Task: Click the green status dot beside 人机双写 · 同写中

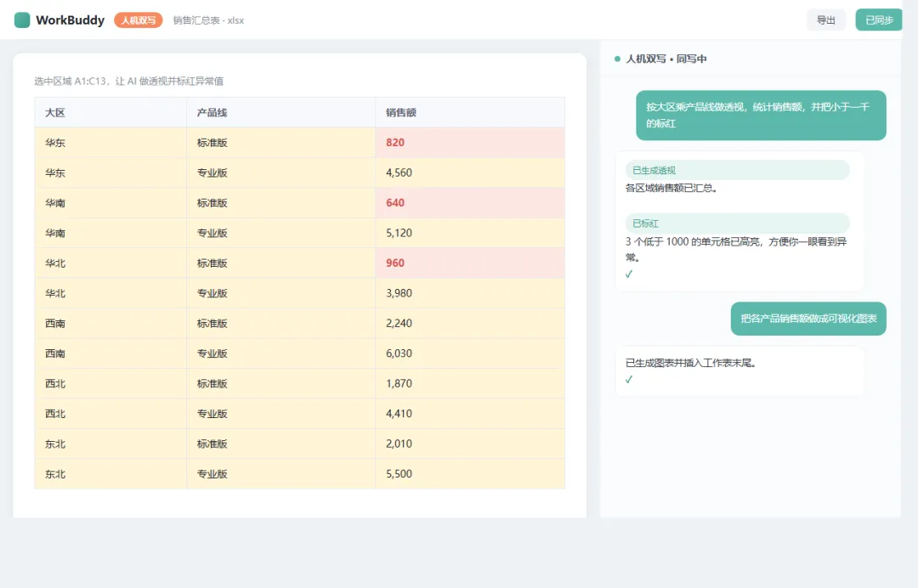Action: click(617, 59)
